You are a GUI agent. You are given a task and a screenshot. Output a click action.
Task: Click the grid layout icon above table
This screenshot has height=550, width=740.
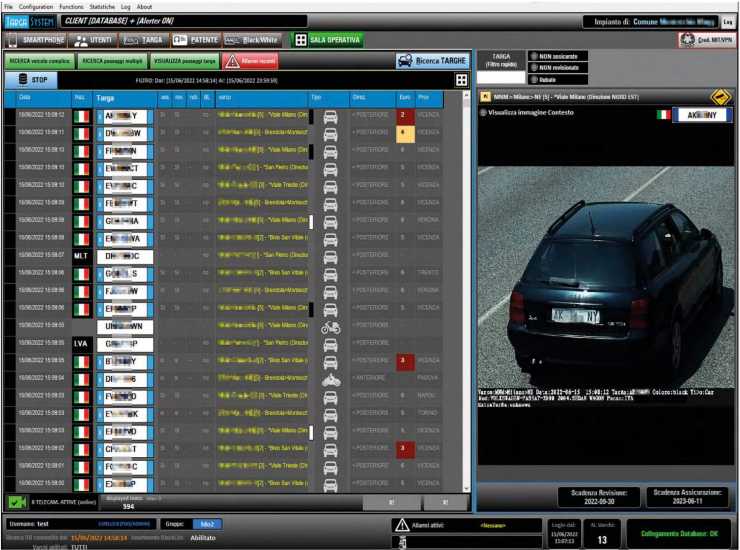click(x=461, y=79)
